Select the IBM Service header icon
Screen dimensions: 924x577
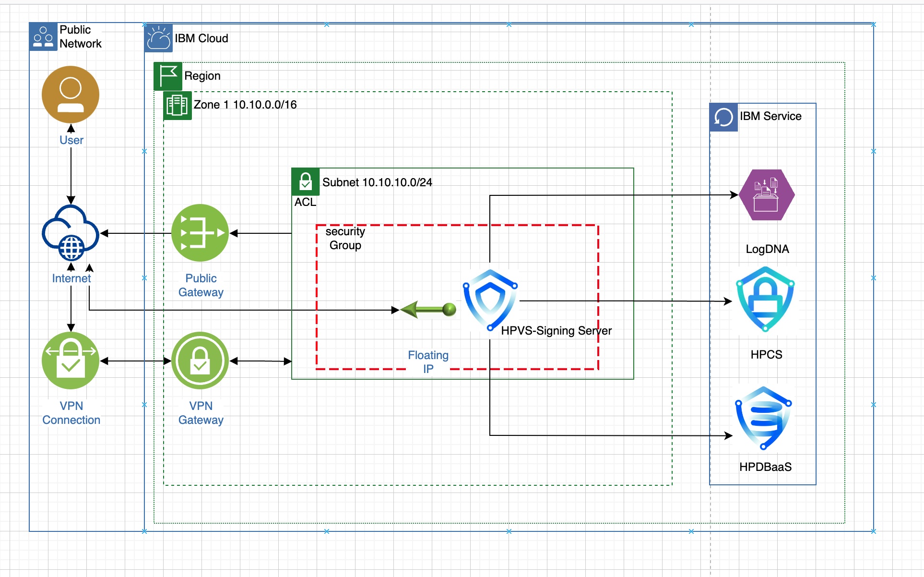(723, 117)
